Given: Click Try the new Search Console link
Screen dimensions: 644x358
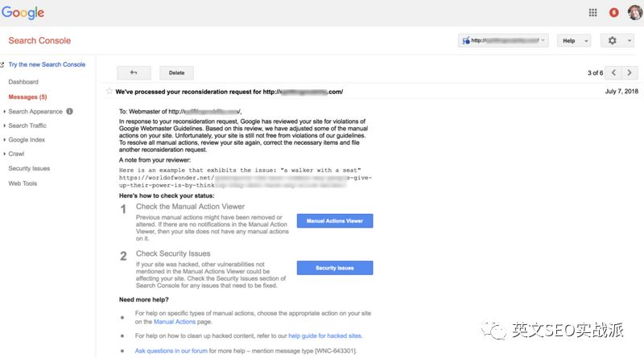Looking at the screenshot, I should click(47, 64).
